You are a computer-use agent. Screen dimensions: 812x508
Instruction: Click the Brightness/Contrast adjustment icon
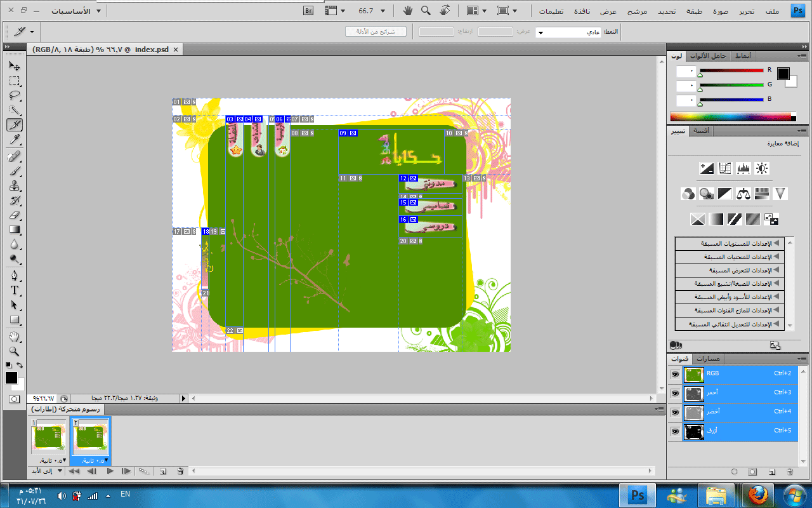(x=762, y=168)
